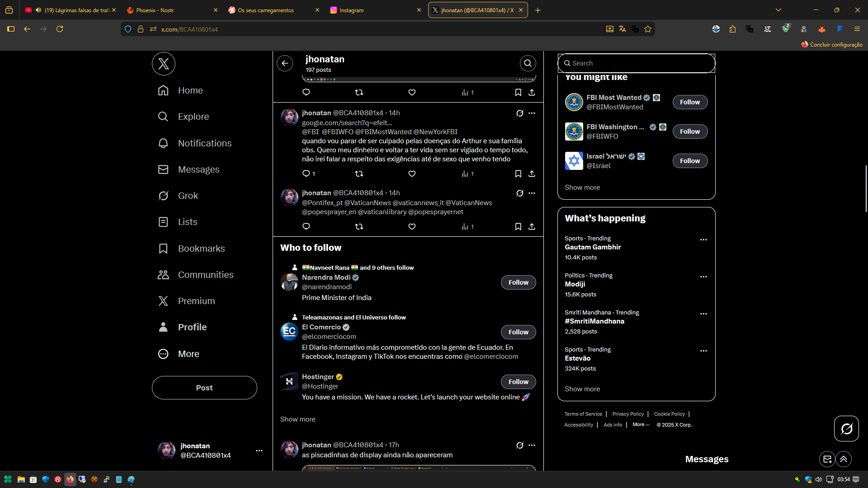Repost the post mentioning @FBI

(359, 174)
